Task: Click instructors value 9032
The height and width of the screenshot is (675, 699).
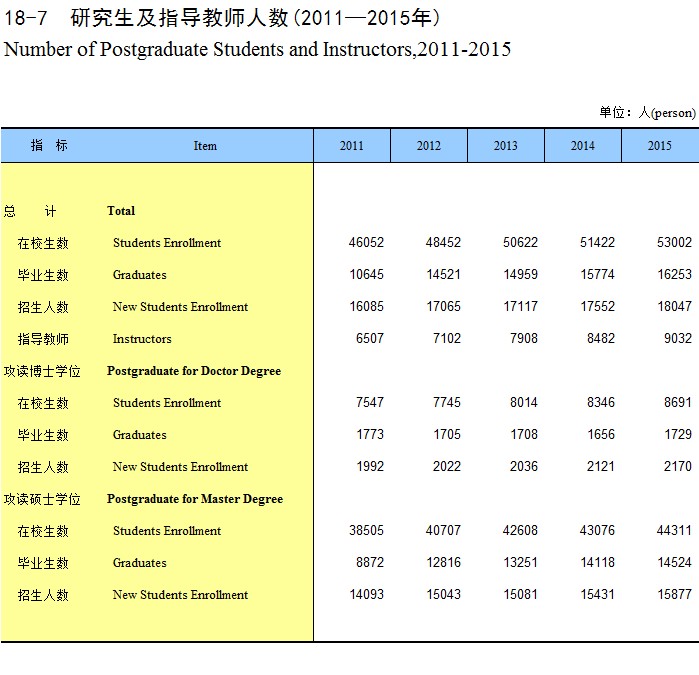Action: [x=678, y=338]
